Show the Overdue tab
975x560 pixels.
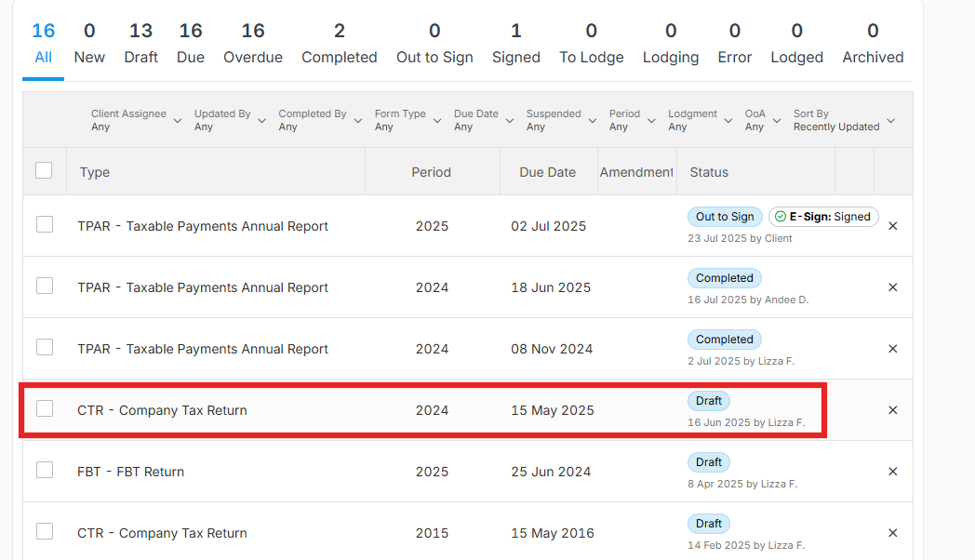[253, 44]
